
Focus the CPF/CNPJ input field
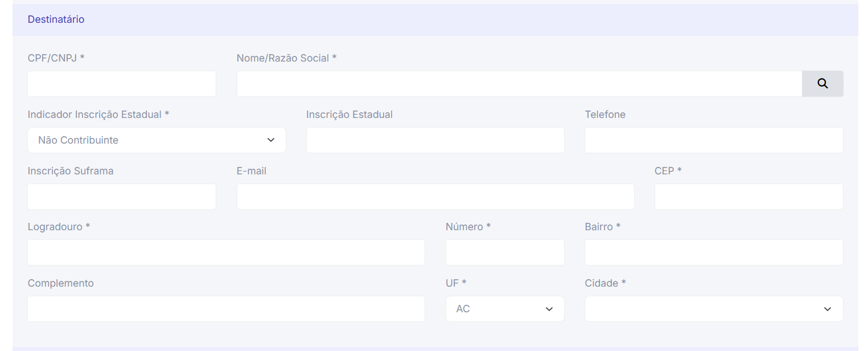(x=122, y=84)
